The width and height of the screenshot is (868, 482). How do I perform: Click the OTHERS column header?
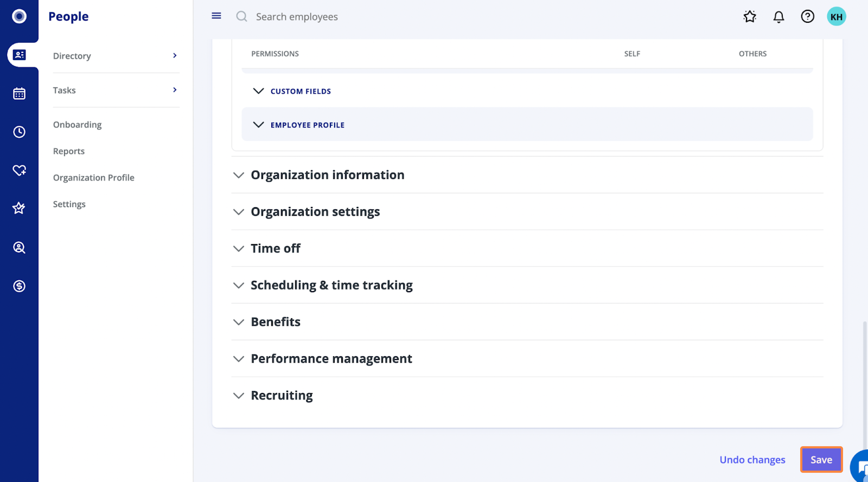[752, 54]
